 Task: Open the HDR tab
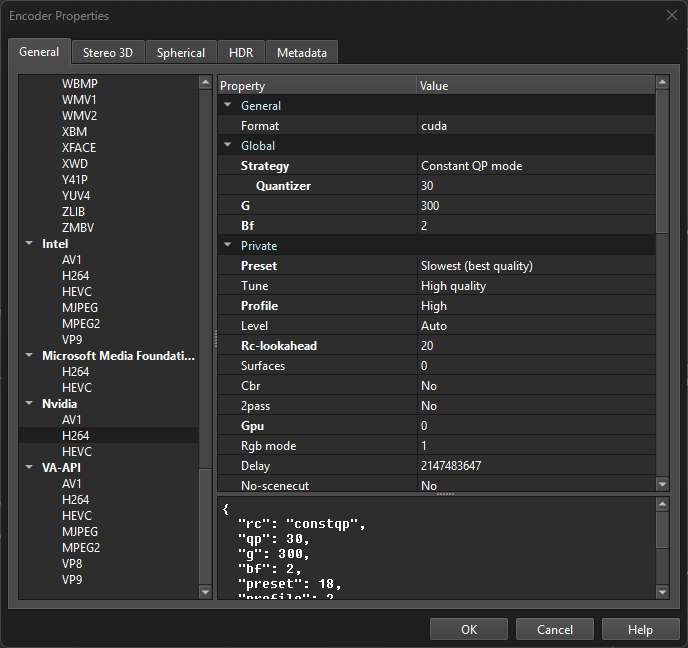(x=240, y=53)
